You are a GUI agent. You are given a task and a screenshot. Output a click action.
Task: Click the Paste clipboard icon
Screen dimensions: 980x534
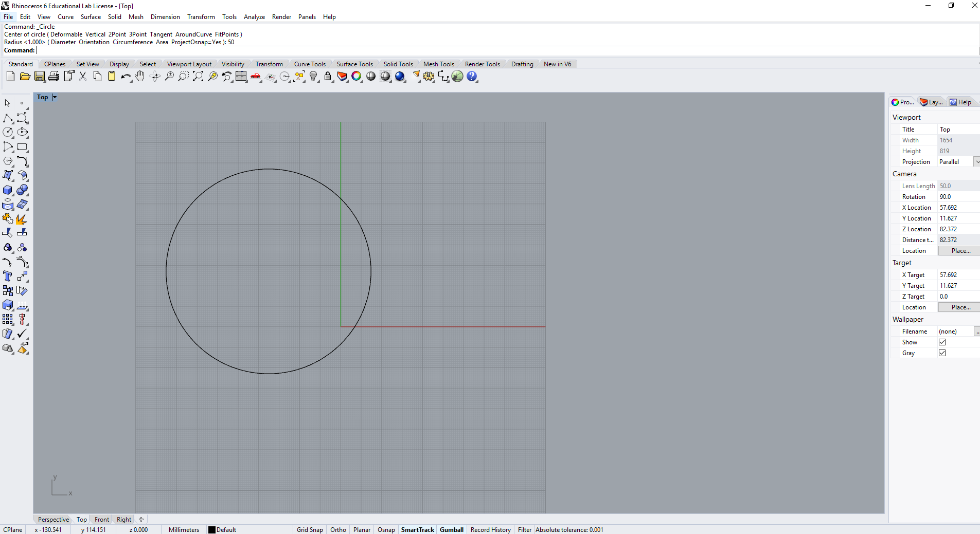tap(112, 77)
